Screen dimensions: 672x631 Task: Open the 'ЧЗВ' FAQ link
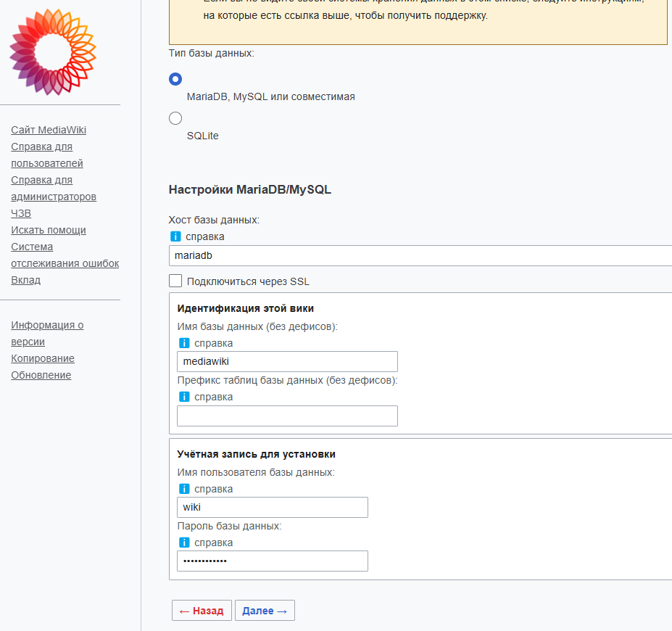click(x=21, y=213)
